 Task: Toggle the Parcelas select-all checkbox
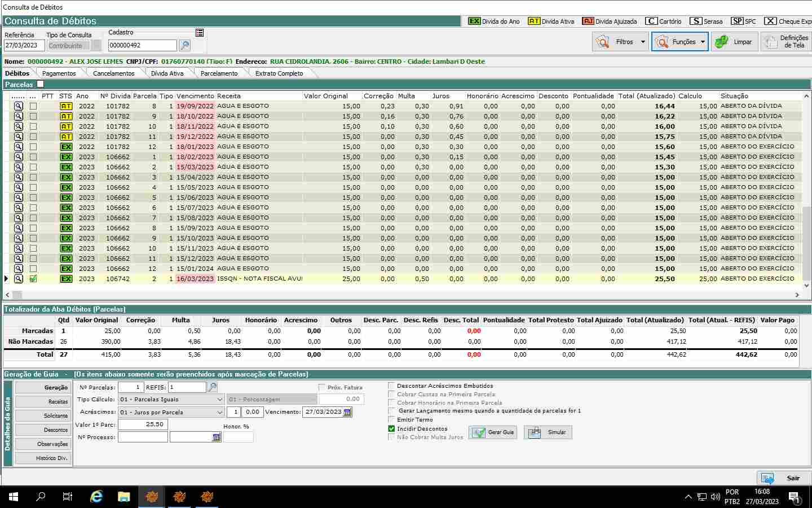(40, 84)
